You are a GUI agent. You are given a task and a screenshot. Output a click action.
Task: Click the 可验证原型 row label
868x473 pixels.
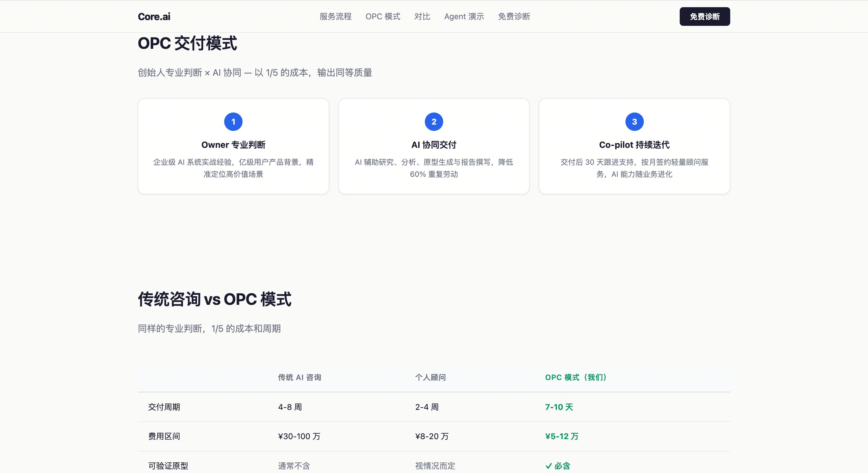[x=168, y=466]
